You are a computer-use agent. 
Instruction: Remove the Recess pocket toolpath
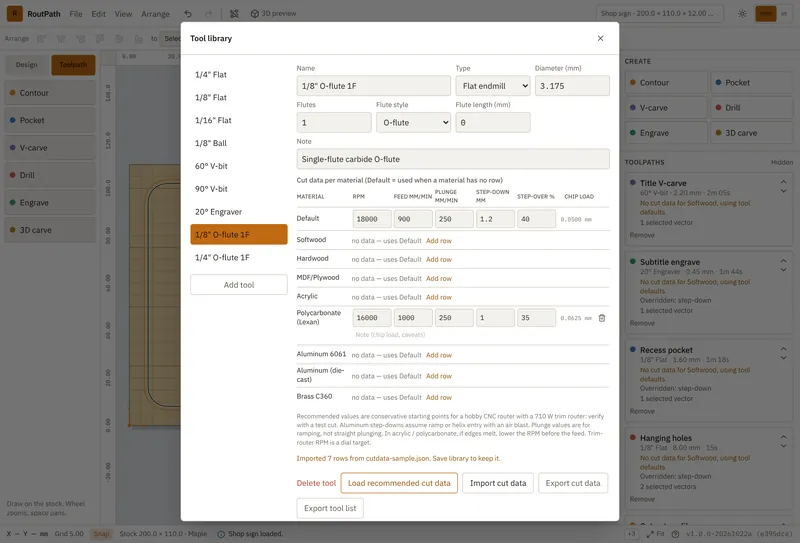click(642, 411)
